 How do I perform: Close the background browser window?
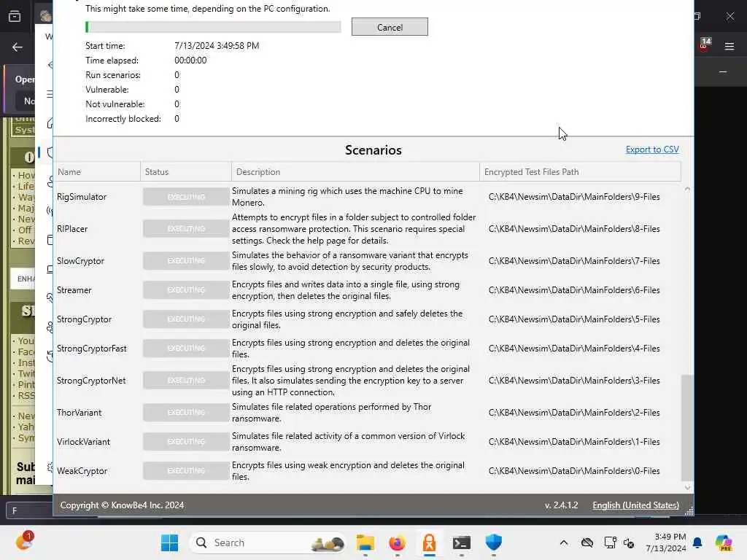tap(729, 16)
